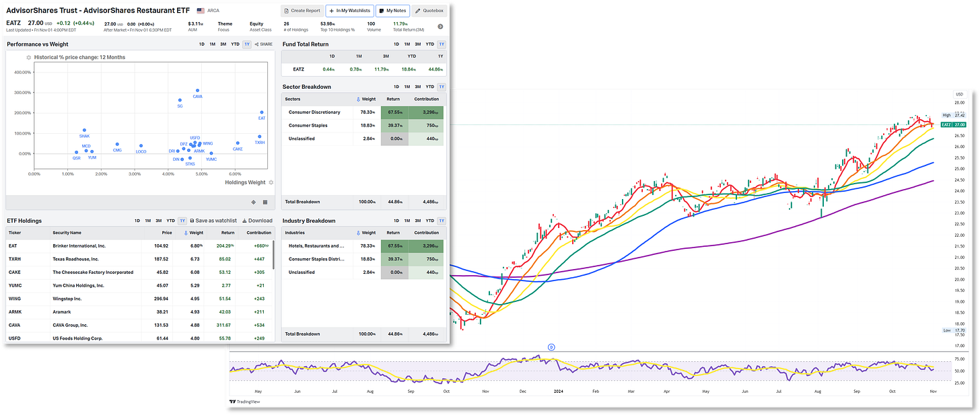Click the ETF Holdings table scrollbar

[274, 254]
